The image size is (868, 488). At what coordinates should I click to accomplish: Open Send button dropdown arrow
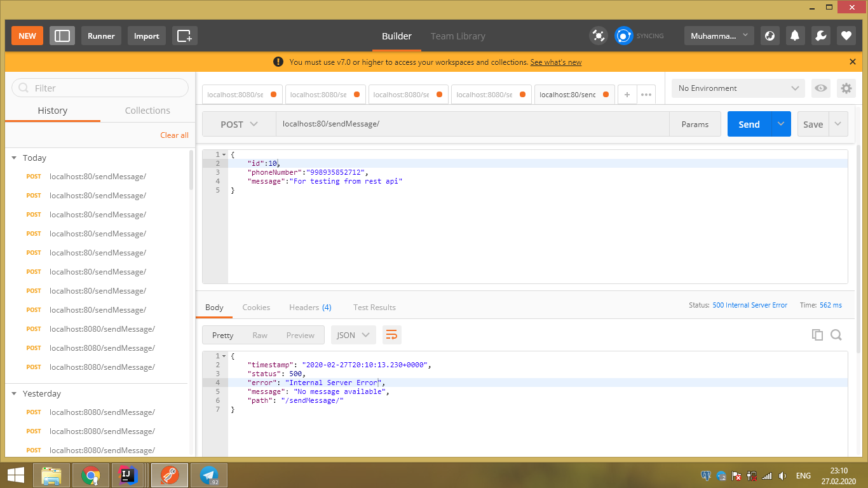point(781,125)
